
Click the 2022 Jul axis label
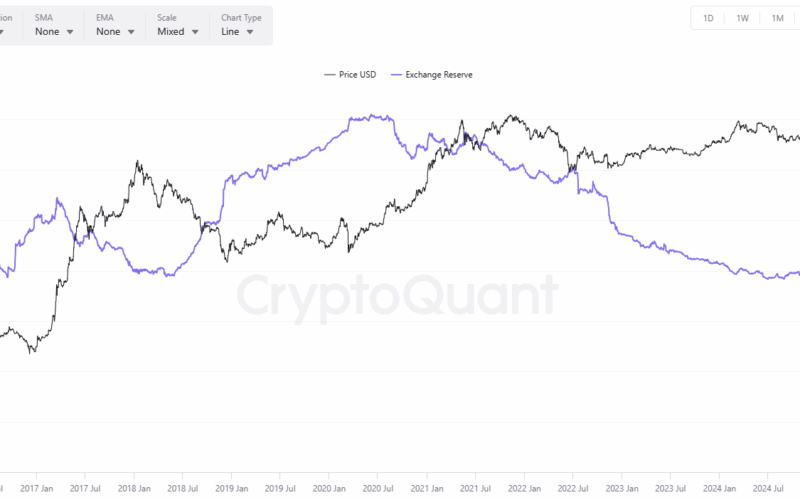(x=573, y=487)
